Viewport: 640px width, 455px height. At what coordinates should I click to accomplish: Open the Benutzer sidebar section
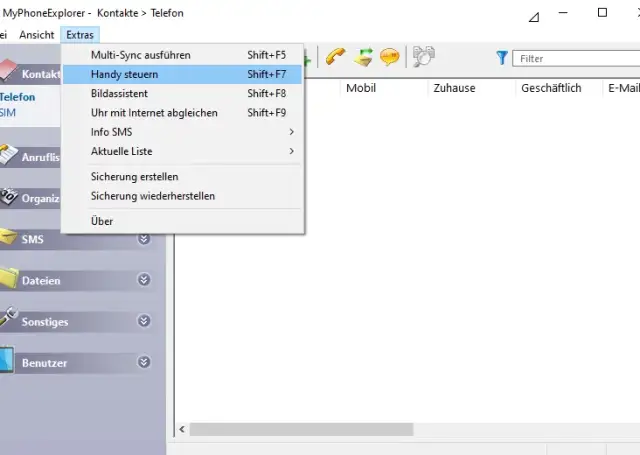pyautogui.click(x=78, y=363)
